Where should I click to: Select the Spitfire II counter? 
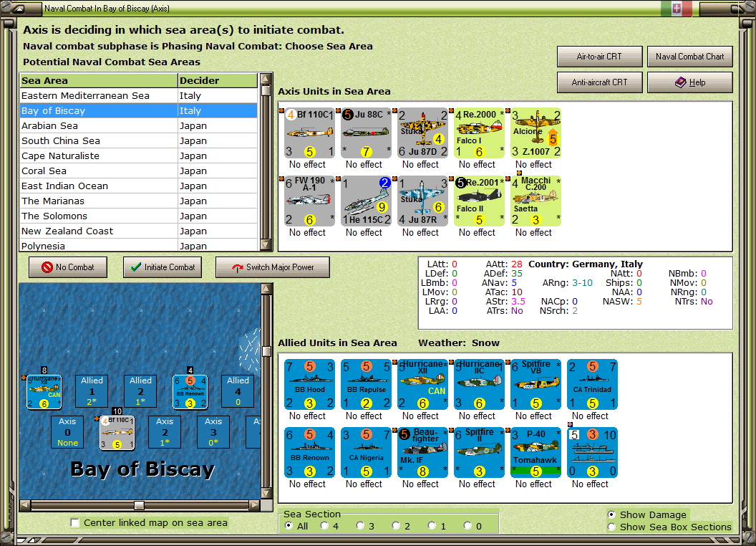(479, 452)
